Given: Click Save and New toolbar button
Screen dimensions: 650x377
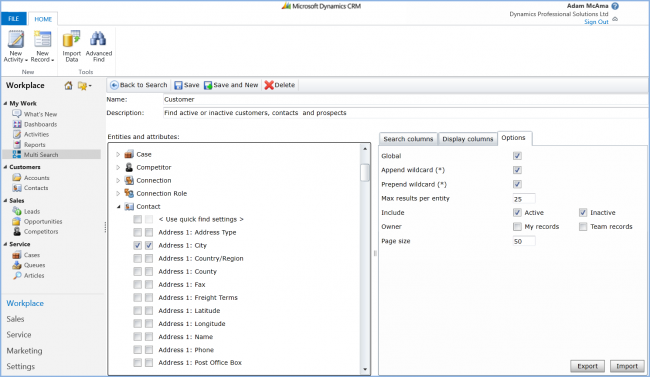Looking at the screenshot, I should [x=231, y=85].
